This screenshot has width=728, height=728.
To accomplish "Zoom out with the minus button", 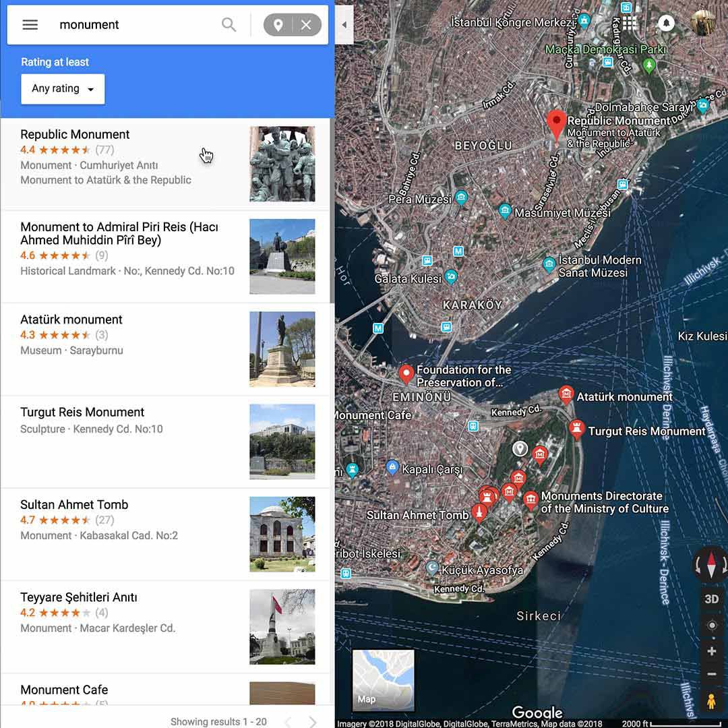I will pos(712,674).
